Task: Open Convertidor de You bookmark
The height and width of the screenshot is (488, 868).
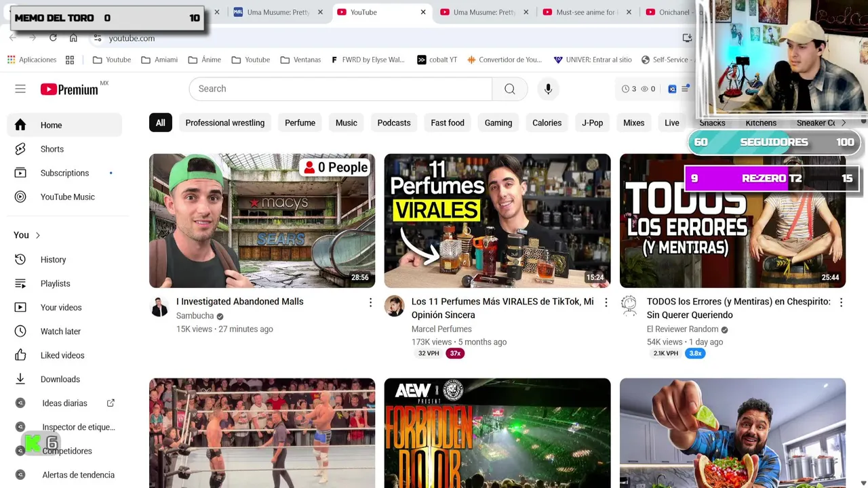Action: [505, 60]
